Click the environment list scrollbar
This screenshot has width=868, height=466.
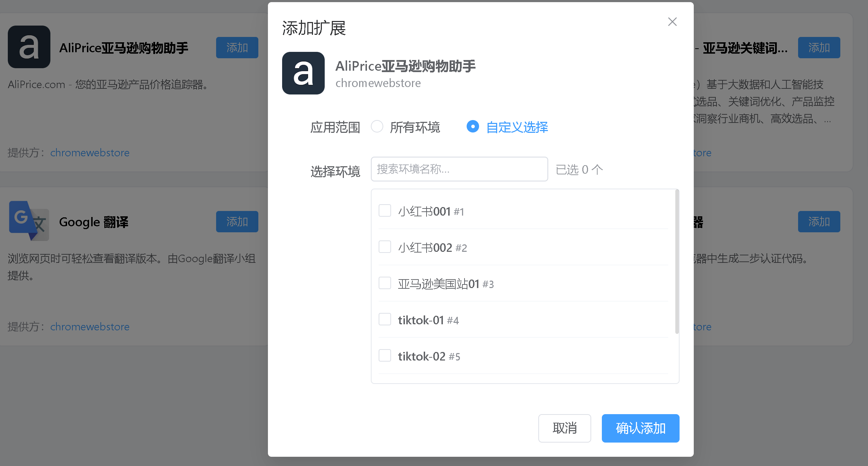point(677,262)
